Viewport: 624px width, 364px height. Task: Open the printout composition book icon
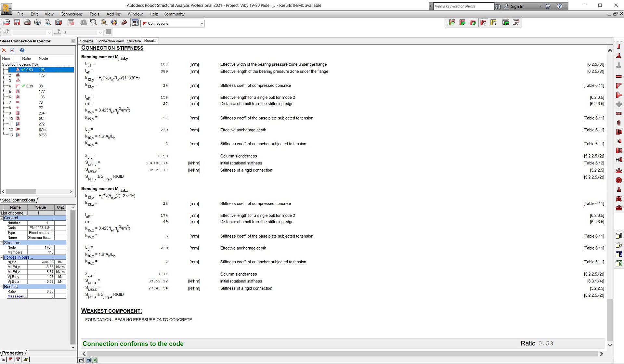pyautogui.click(x=38, y=22)
